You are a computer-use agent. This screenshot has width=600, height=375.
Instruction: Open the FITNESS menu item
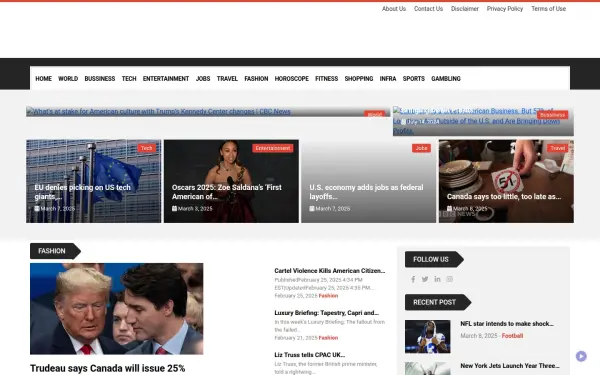(x=326, y=78)
